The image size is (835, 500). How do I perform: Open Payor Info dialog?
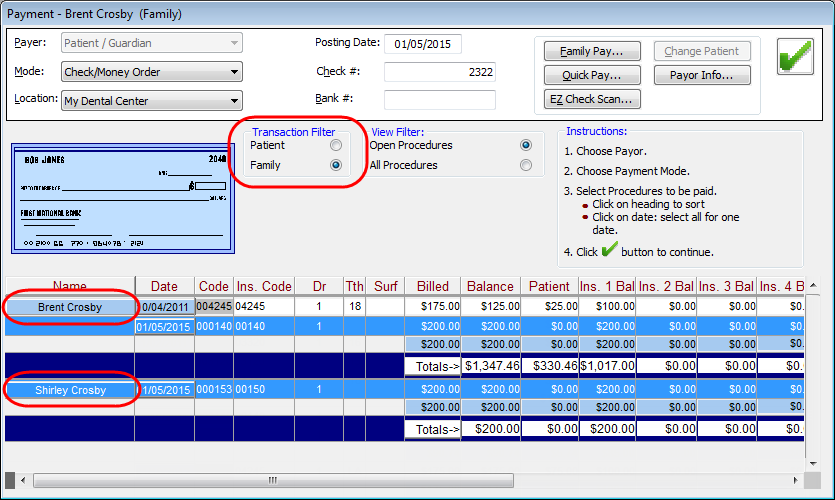702,75
